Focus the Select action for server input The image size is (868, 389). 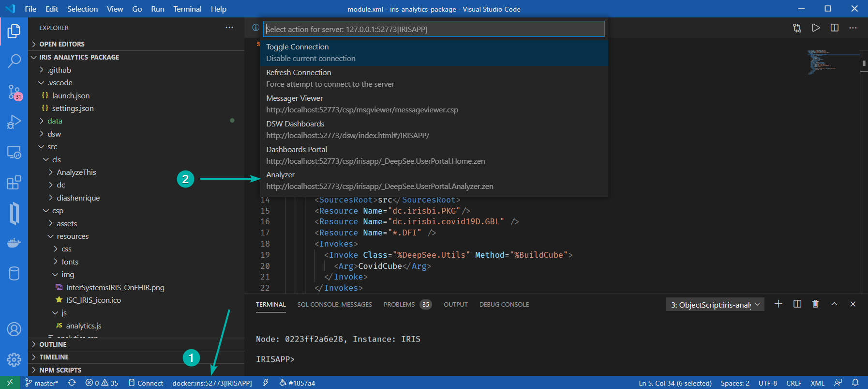click(x=434, y=29)
